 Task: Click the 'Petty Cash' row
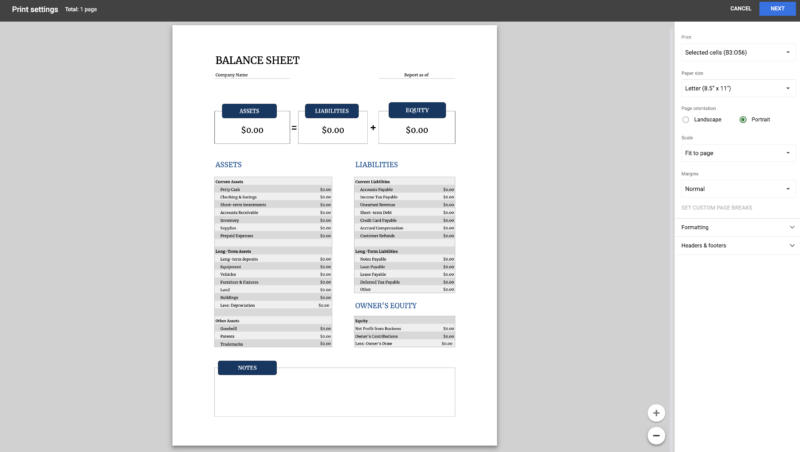[273, 189]
